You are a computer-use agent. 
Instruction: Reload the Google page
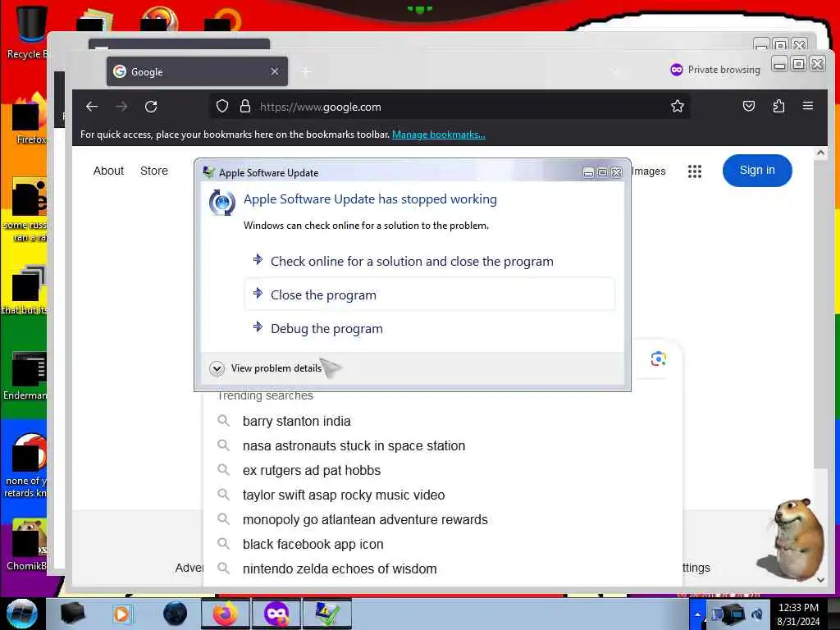pyautogui.click(x=151, y=107)
